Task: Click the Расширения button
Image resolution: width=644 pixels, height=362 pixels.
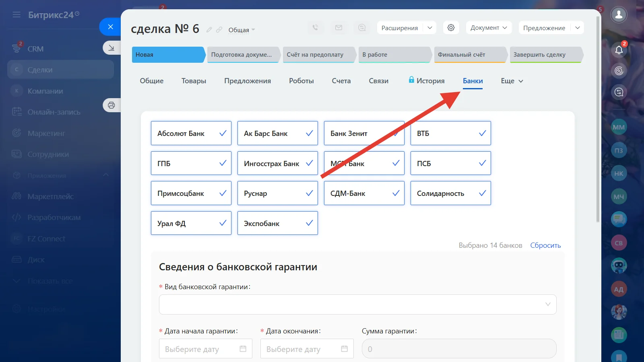Action: [x=400, y=28]
